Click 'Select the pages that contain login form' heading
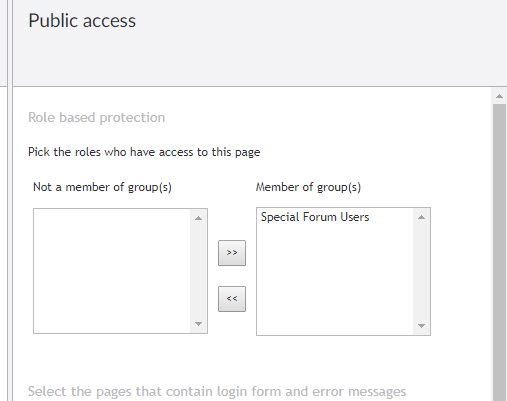The width and height of the screenshot is (507, 401). (x=217, y=391)
